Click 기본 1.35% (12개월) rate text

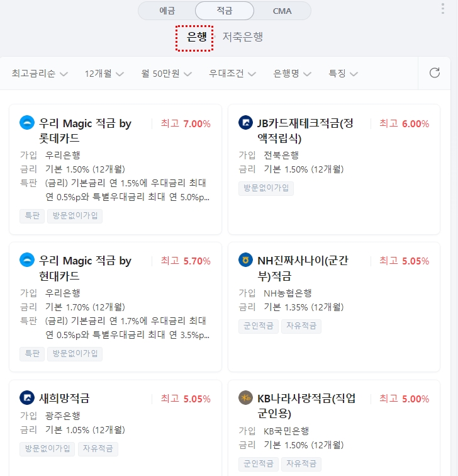(x=304, y=307)
